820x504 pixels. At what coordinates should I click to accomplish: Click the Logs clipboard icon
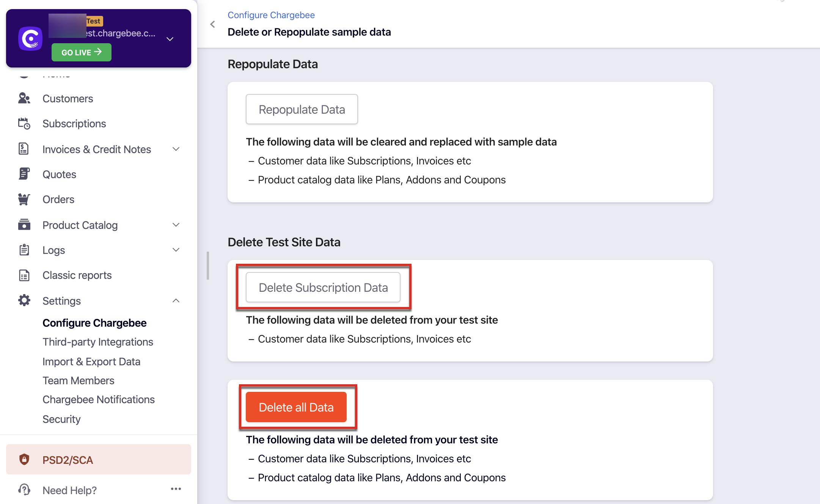point(24,250)
